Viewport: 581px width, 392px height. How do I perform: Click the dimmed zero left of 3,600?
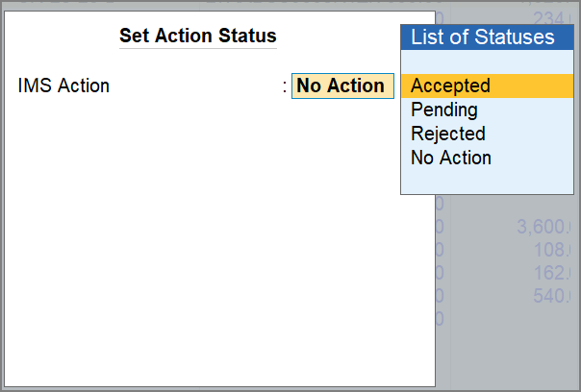click(x=440, y=227)
